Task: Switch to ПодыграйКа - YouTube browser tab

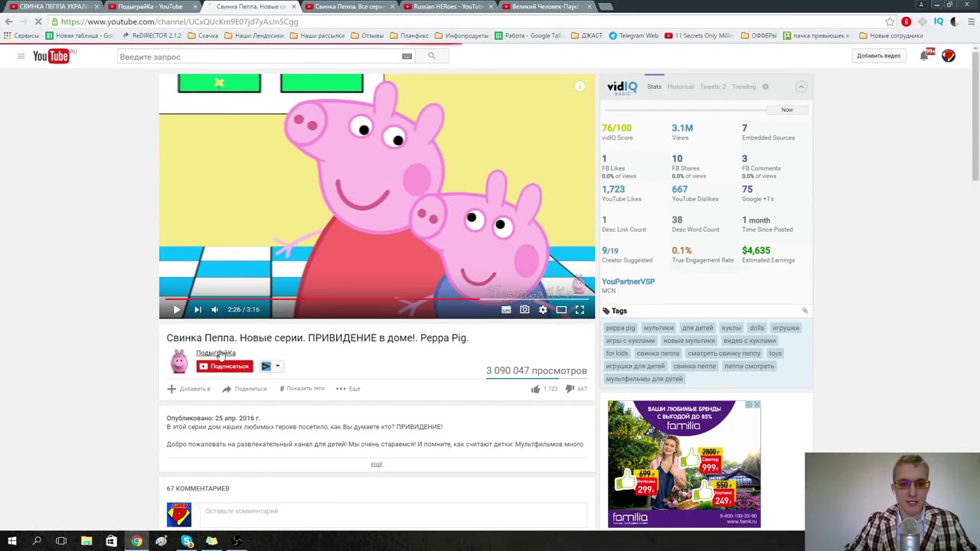Action: tap(150, 6)
